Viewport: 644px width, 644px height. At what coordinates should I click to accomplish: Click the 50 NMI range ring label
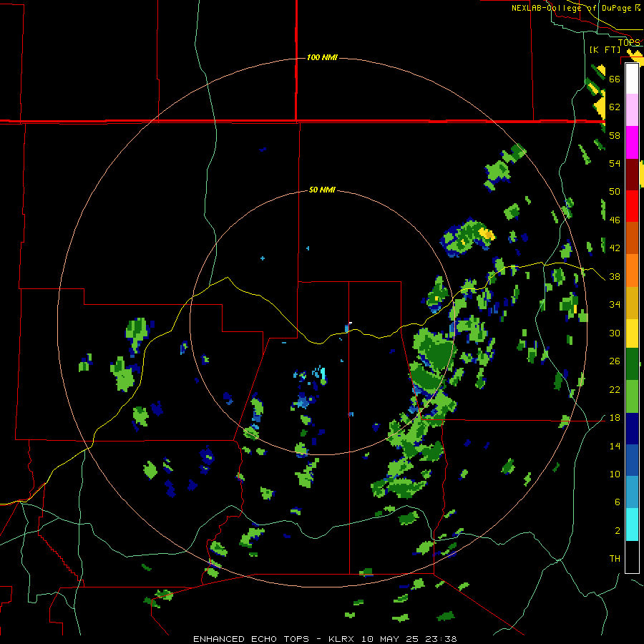pyautogui.click(x=322, y=190)
